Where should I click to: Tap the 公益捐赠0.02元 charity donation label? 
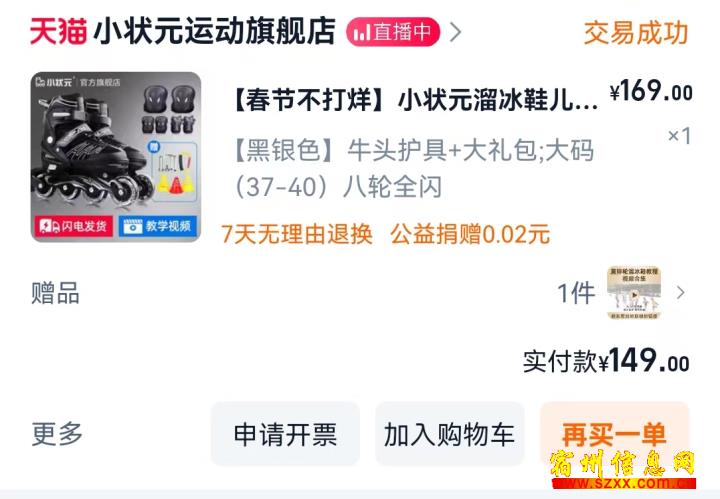tap(470, 234)
